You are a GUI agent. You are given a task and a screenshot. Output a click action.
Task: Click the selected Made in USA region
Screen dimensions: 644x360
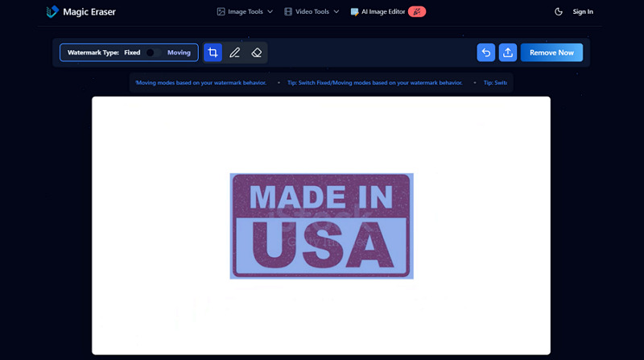coord(321,226)
